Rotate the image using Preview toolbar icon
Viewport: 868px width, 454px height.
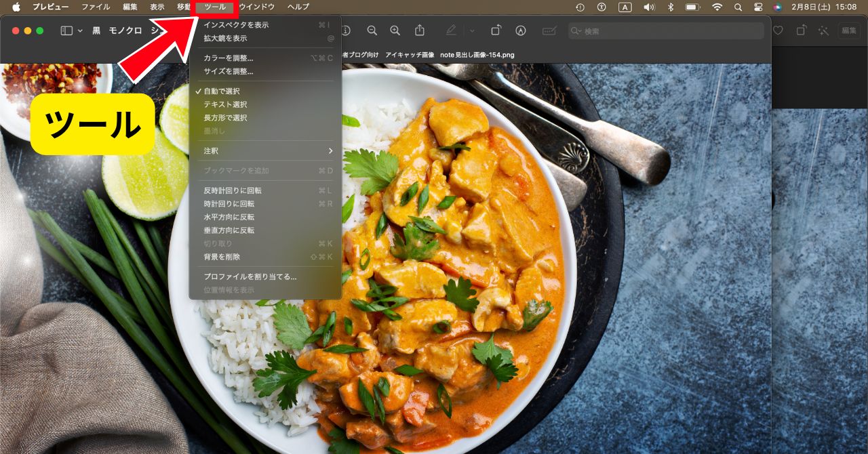coord(496,30)
